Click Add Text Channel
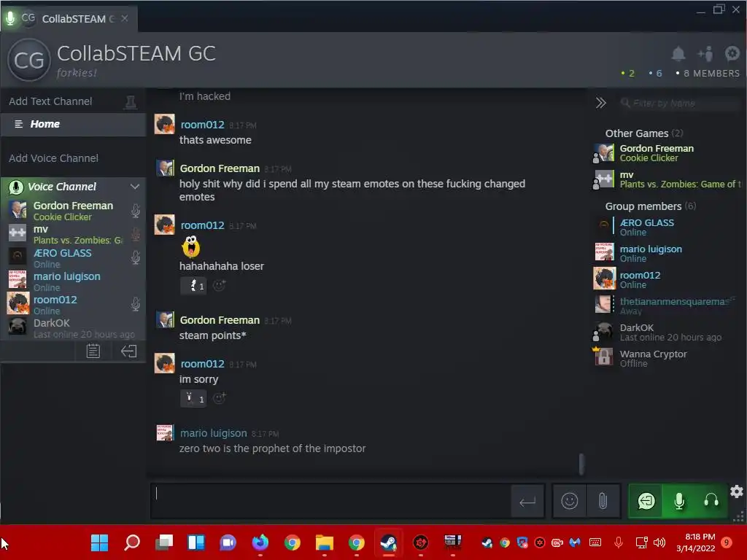747x560 pixels. click(50, 101)
